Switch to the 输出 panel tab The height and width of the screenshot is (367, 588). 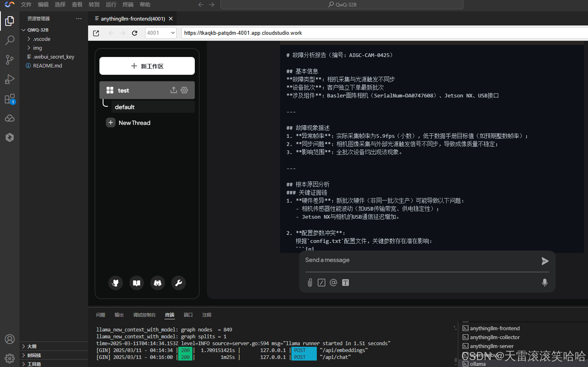click(119, 315)
